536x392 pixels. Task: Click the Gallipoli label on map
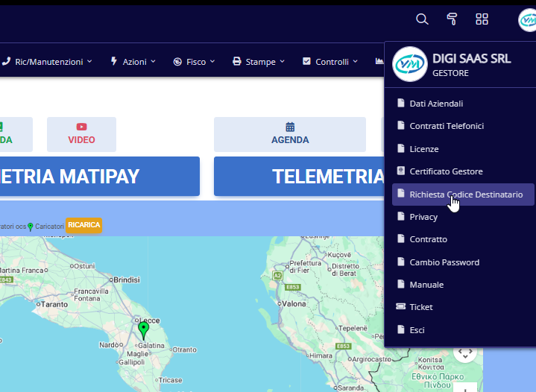[x=132, y=362]
